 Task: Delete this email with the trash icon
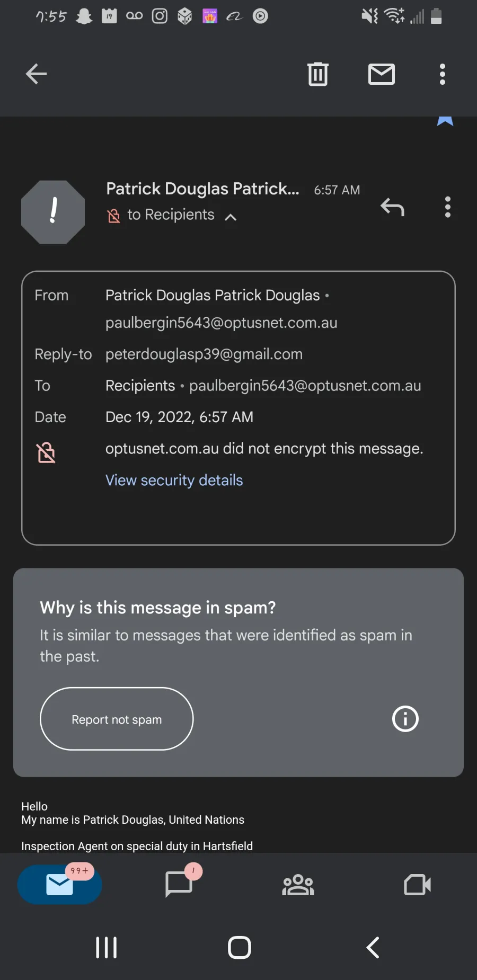(318, 74)
